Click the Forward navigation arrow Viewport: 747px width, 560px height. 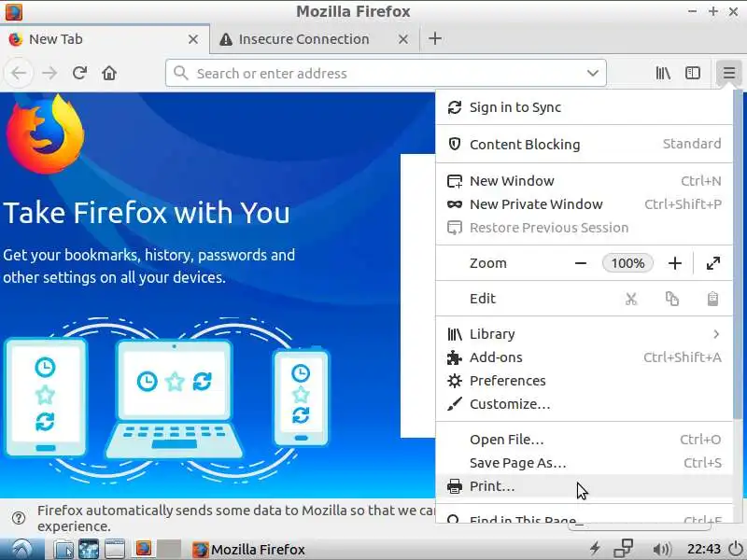click(x=49, y=74)
